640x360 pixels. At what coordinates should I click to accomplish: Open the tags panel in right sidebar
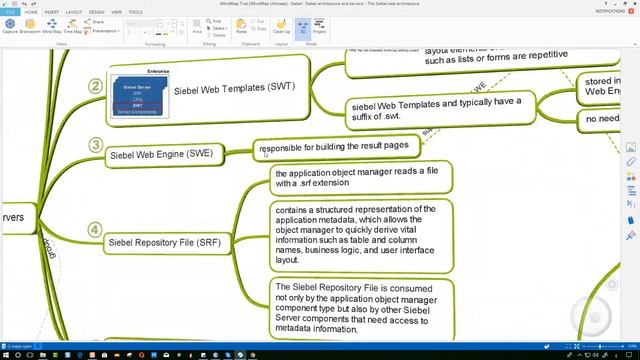click(x=631, y=220)
